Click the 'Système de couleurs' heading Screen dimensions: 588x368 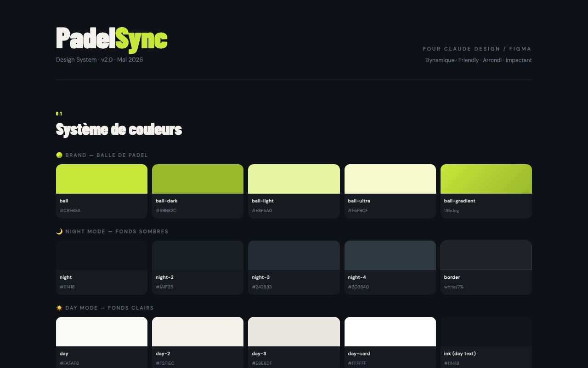click(x=119, y=129)
